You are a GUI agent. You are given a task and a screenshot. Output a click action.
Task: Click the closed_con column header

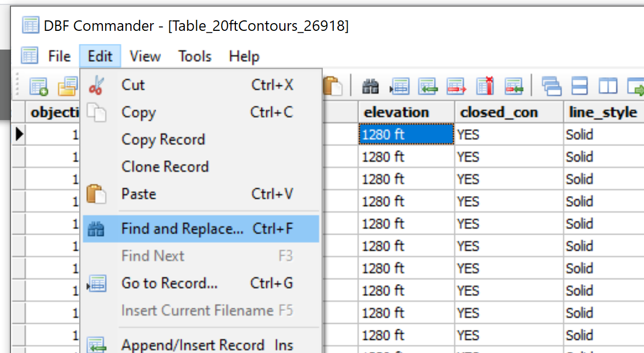click(509, 112)
